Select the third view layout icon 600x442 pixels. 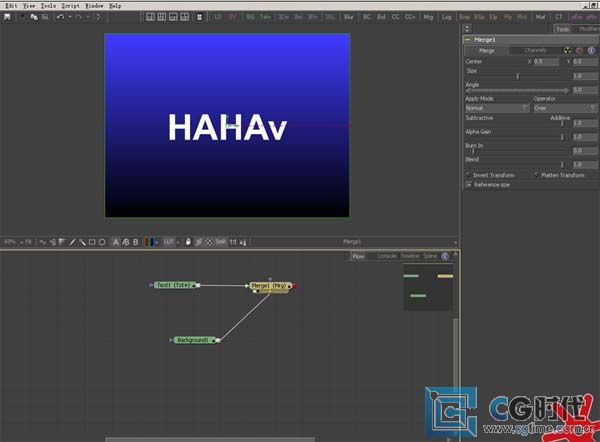click(173, 17)
